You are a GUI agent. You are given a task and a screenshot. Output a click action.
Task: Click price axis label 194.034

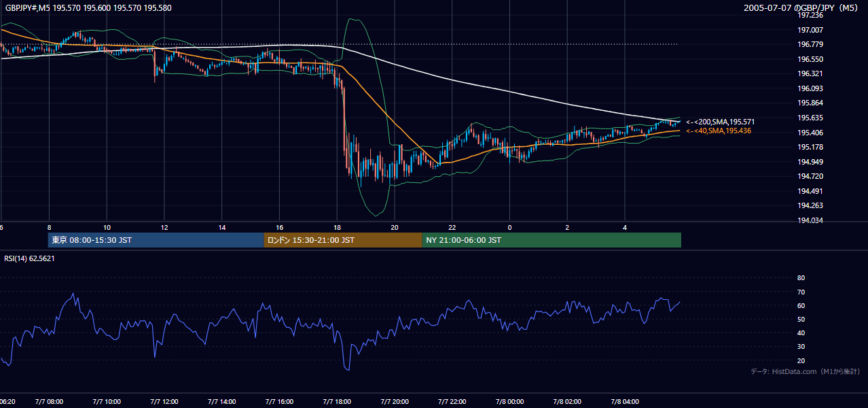[811, 220]
